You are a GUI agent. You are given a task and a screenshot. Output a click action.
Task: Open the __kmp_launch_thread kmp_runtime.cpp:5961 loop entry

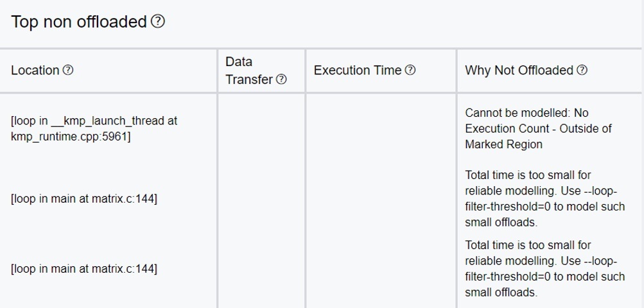94,128
